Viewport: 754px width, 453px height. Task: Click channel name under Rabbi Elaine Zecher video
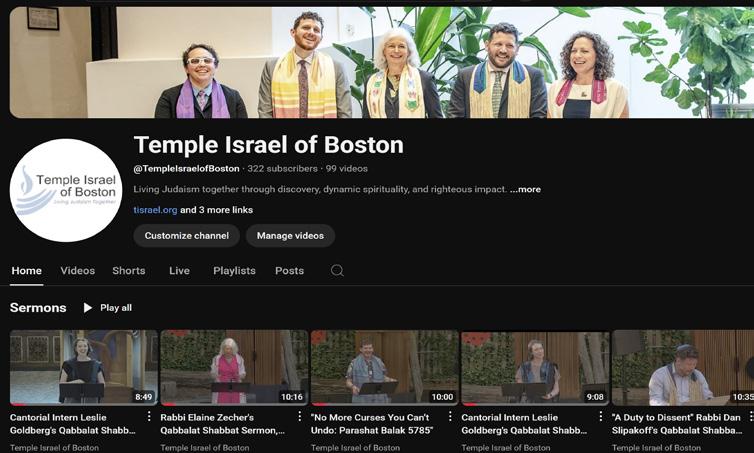click(205, 448)
